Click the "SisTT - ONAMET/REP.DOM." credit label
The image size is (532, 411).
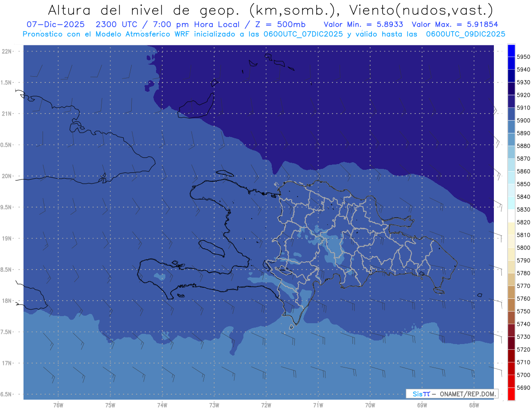coord(451,394)
